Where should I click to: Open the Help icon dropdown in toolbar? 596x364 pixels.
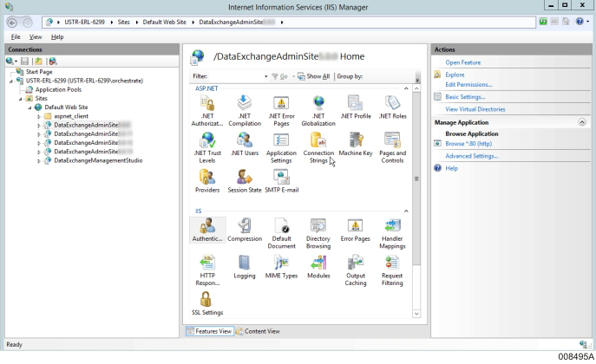point(587,22)
